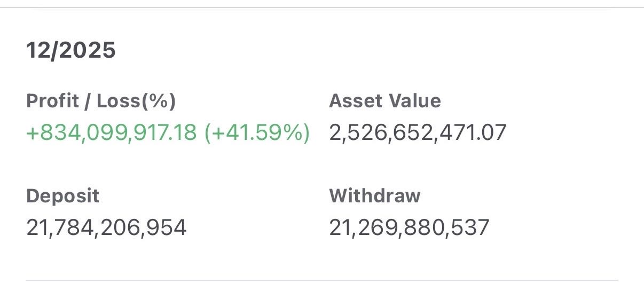
Task: Click the divider line below the Deposit row
Action: 322,280
